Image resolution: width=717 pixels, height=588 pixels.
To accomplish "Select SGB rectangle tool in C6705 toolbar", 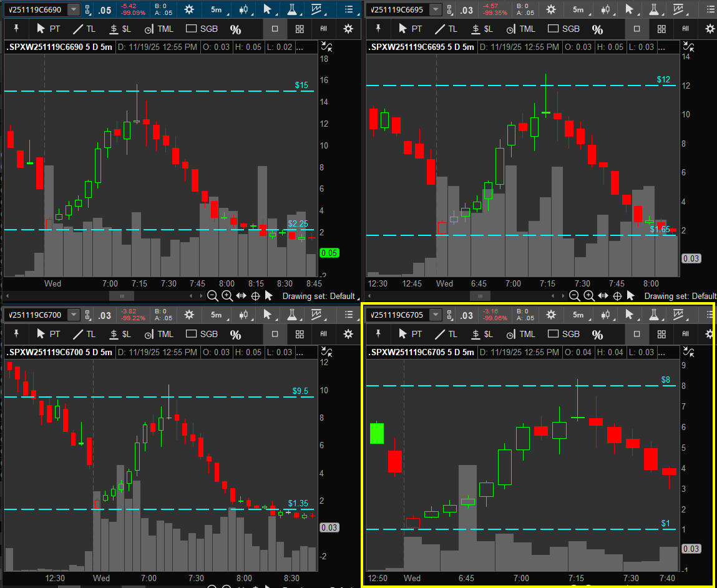I will coord(564,334).
